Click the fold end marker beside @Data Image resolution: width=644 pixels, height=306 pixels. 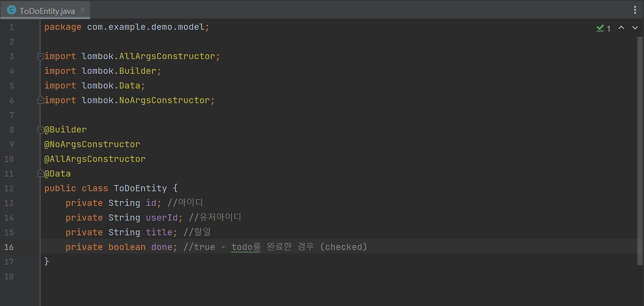pos(40,173)
